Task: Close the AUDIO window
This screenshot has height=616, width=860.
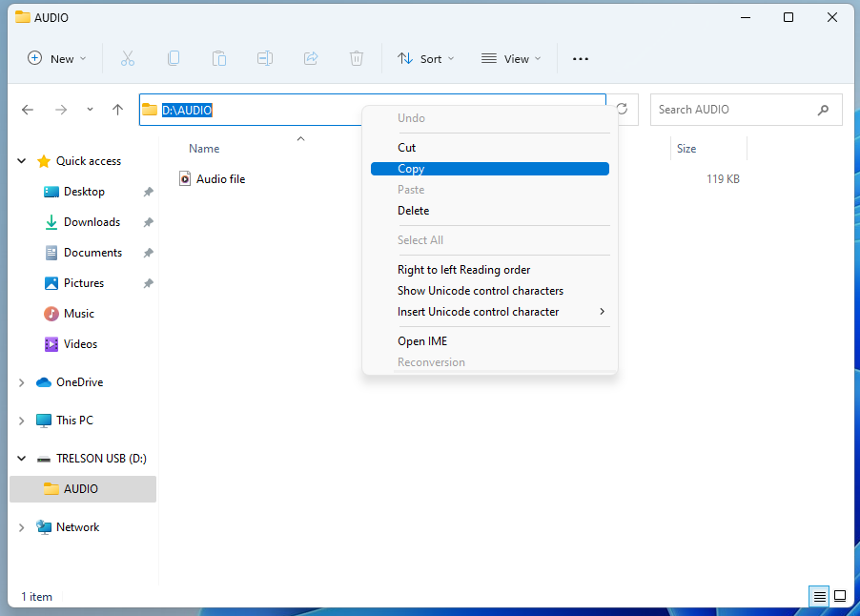Action: [x=832, y=17]
